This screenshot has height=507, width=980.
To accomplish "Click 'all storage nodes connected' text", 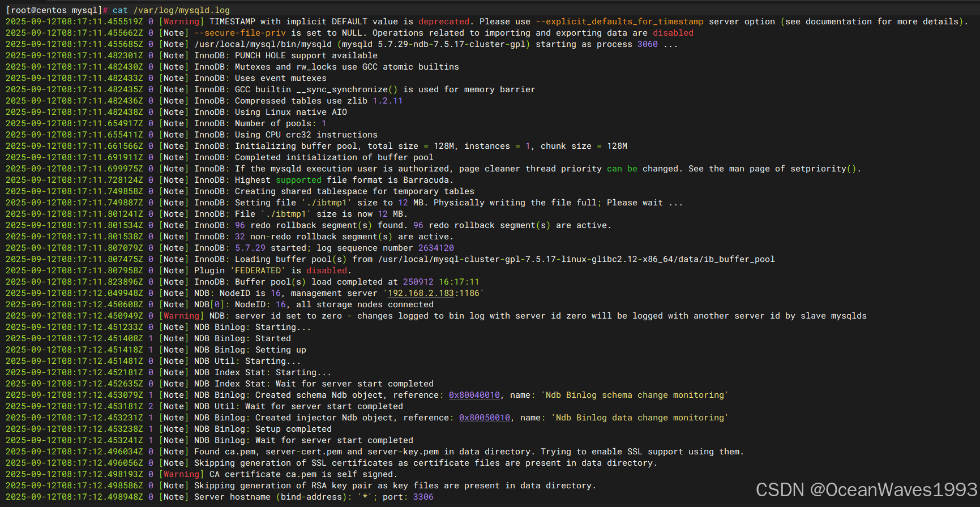I will [x=365, y=304].
